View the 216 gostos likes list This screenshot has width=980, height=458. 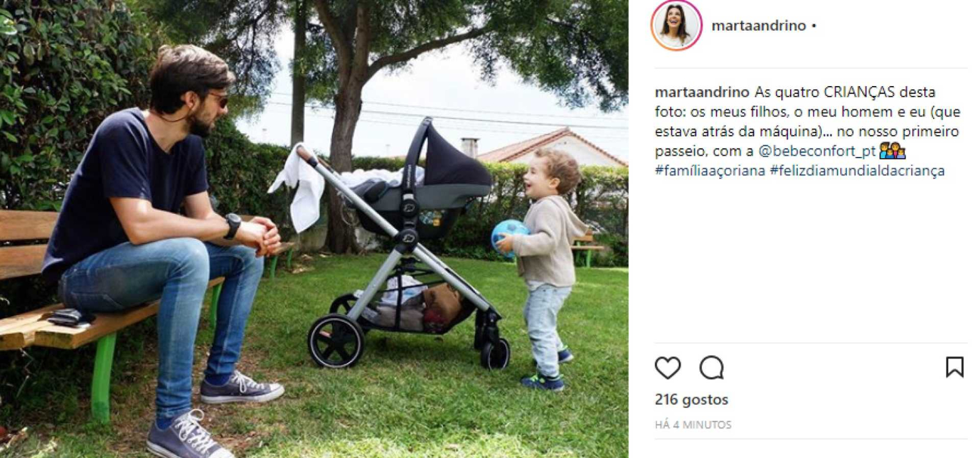coord(692,399)
